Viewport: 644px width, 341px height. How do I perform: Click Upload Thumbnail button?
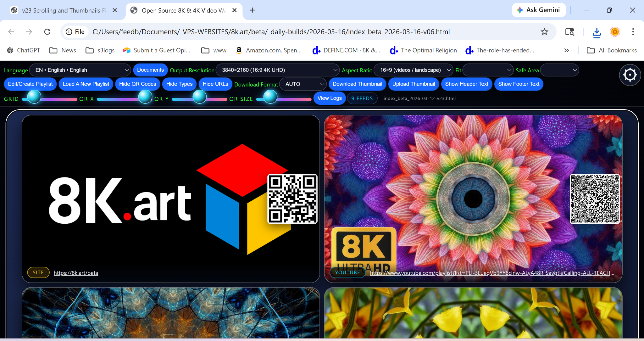pos(414,84)
